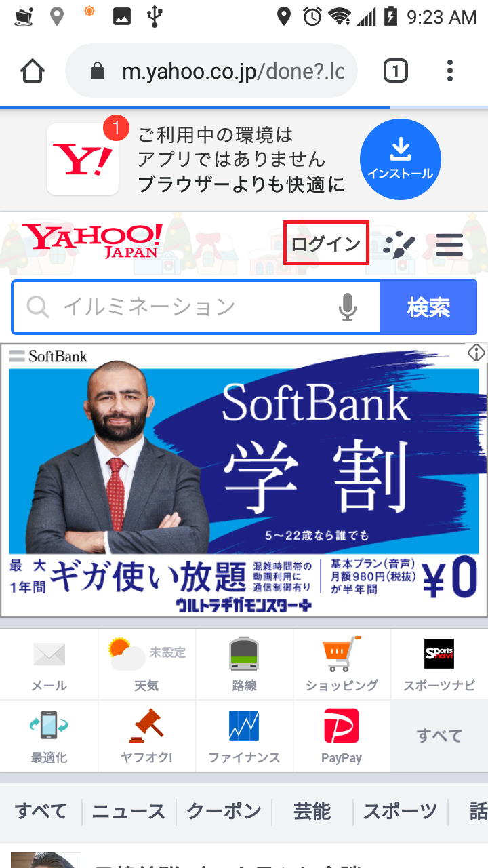This screenshot has width=488, height=868.
Task: Focus the イルミネーション search input field
Action: pos(197,307)
